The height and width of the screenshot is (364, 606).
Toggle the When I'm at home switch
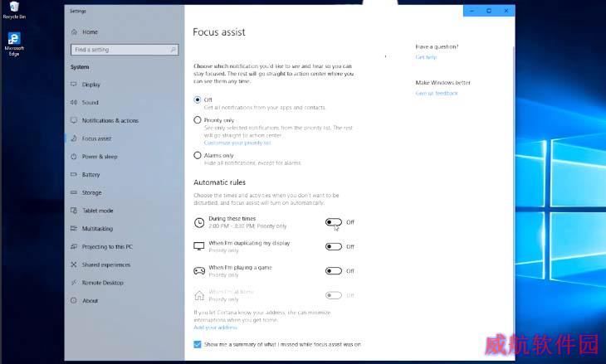tap(334, 295)
